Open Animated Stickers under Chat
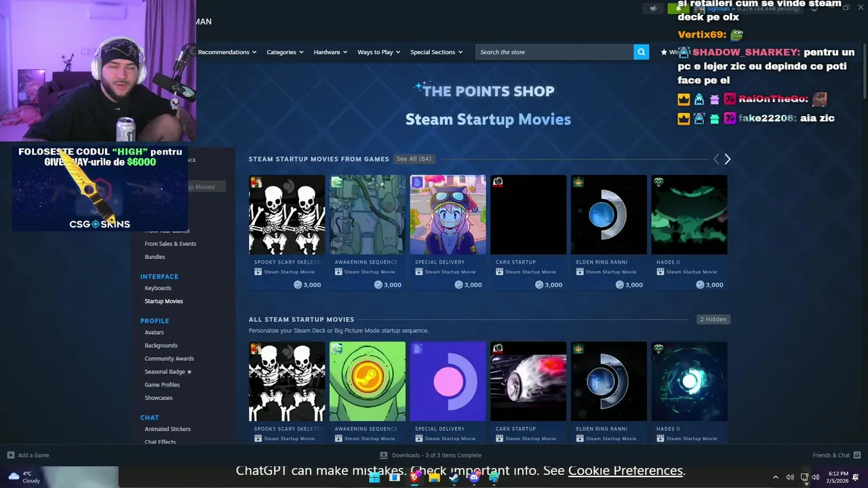 click(167, 429)
